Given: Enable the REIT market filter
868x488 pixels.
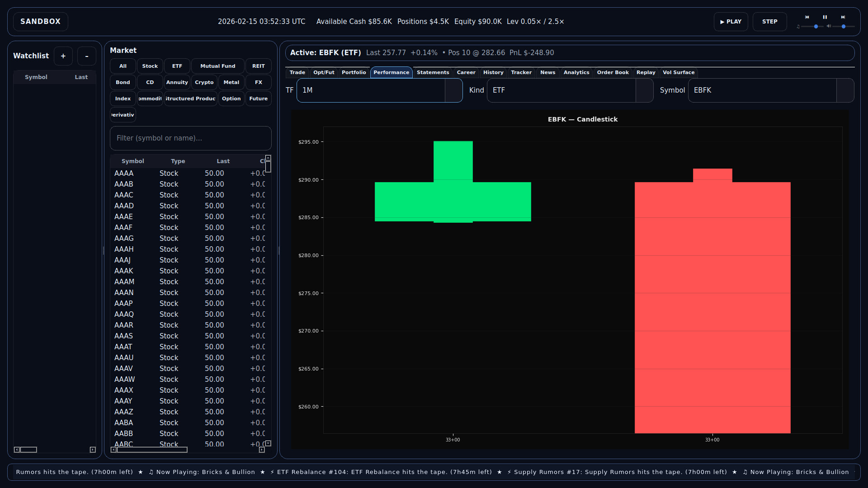Looking at the screenshot, I should (258, 66).
